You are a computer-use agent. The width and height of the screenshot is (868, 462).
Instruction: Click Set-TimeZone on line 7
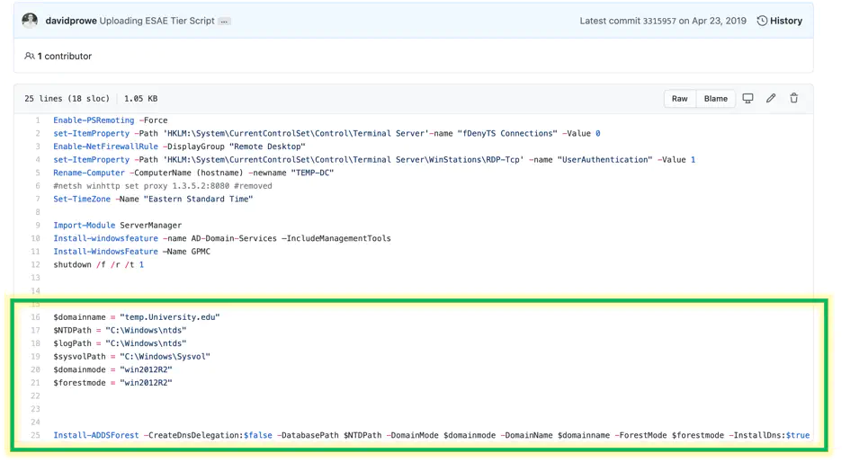82,200
